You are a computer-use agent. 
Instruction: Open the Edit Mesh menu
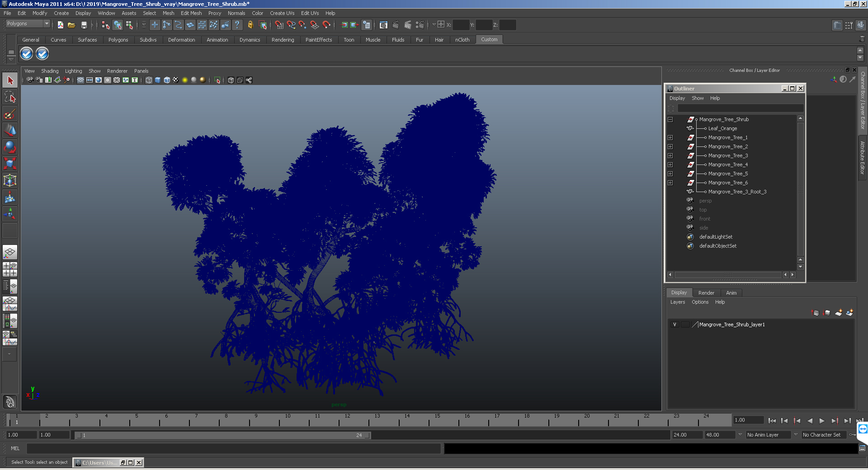(191, 13)
